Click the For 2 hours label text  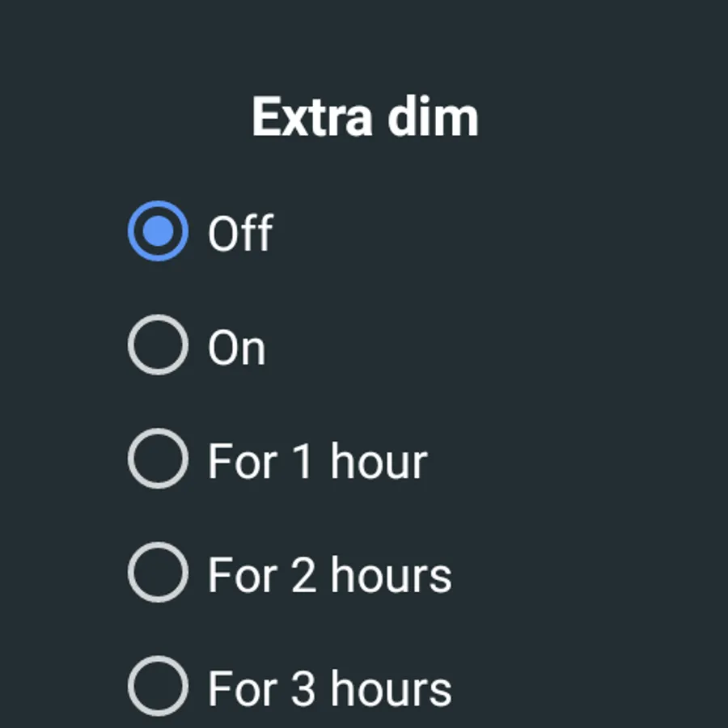click(329, 576)
